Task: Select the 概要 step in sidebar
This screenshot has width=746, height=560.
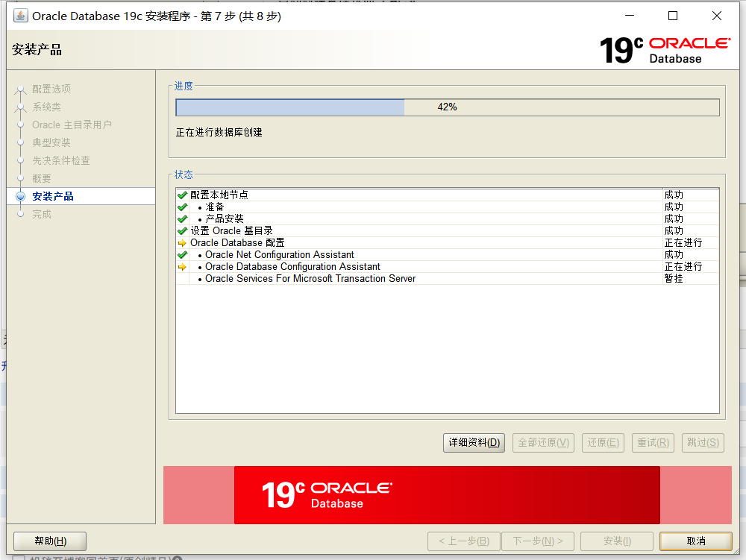Action: 41,178
